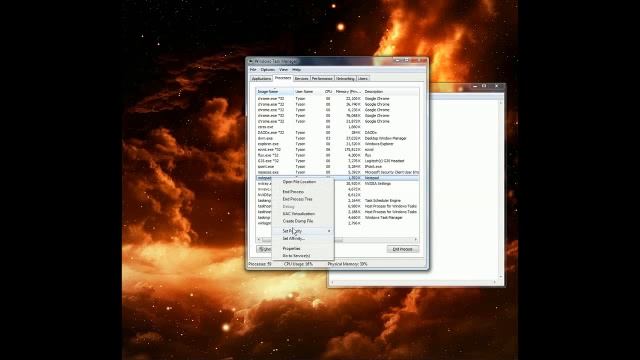This screenshot has width=640, height=360.
Task: Click Show processes from all users button
Action: [x=264, y=249]
